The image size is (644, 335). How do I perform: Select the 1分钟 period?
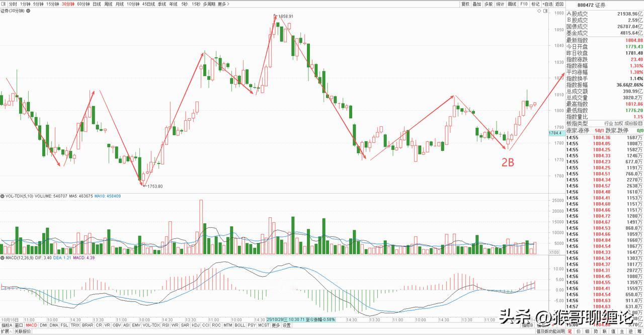(x=26, y=4)
